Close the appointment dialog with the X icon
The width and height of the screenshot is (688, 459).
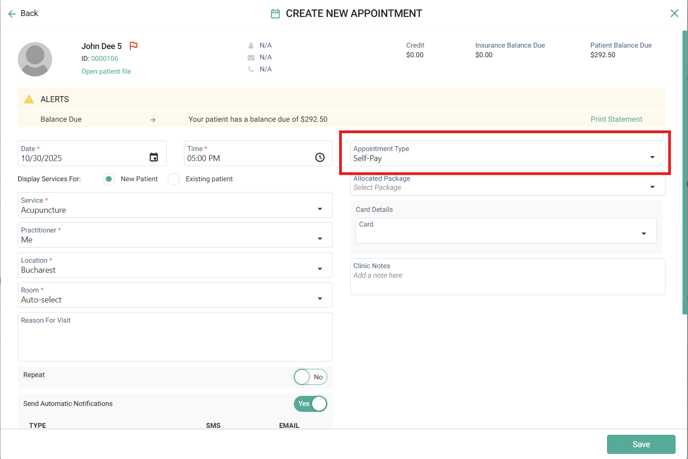pos(674,13)
